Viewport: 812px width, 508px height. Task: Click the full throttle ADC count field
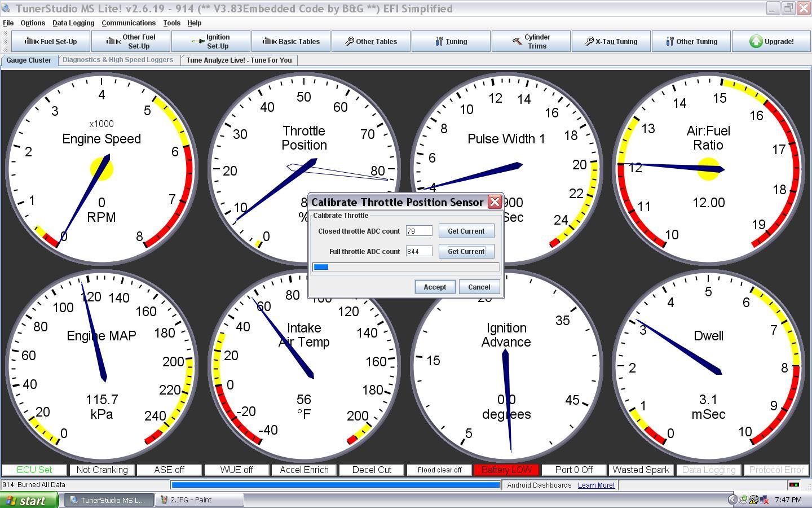(x=419, y=251)
